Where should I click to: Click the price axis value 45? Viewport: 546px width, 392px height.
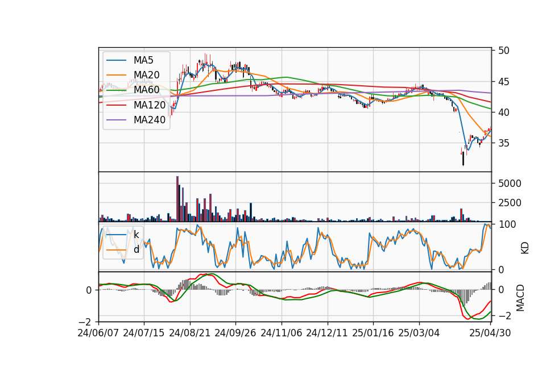[503, 82]
